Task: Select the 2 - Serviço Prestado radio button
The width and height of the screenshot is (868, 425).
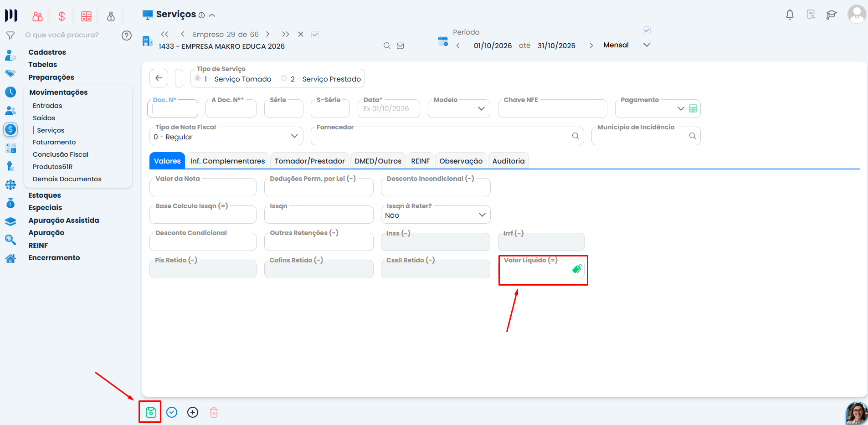Action: 284,78
